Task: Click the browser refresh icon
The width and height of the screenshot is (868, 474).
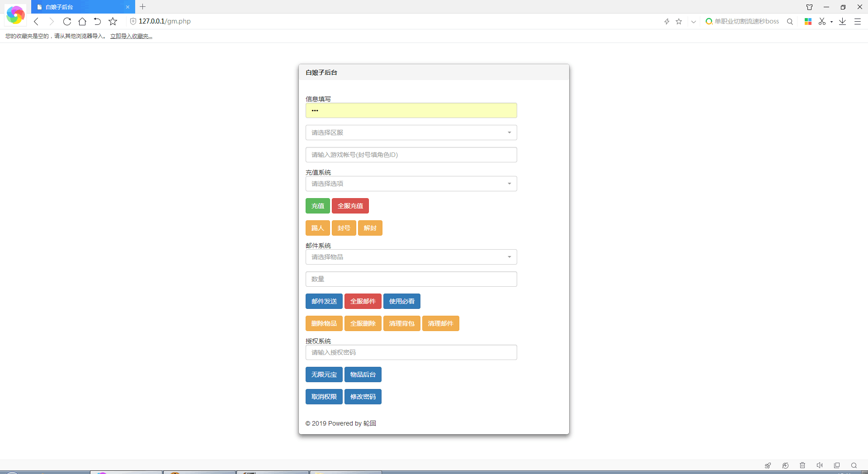Action: point(67,21)
